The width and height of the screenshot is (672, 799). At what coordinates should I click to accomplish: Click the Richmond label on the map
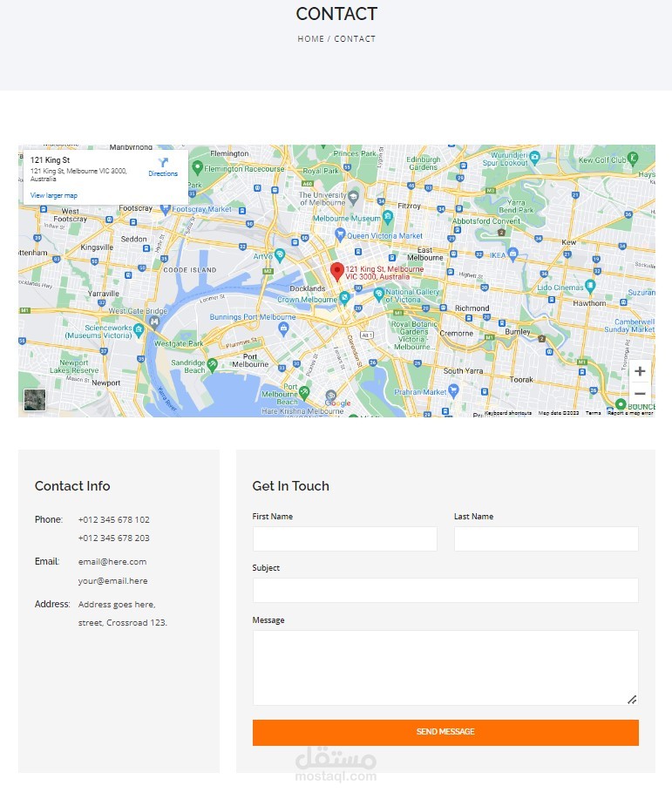pos(472,308)
